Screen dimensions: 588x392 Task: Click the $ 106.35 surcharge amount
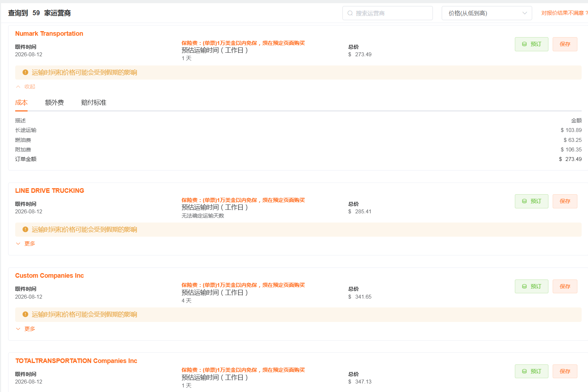[x=571, y=150]
